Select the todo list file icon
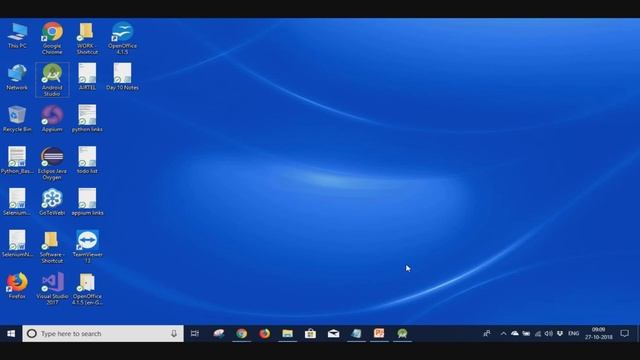The image size is (640, 360). pyautogui.click(x=87, y=160)
